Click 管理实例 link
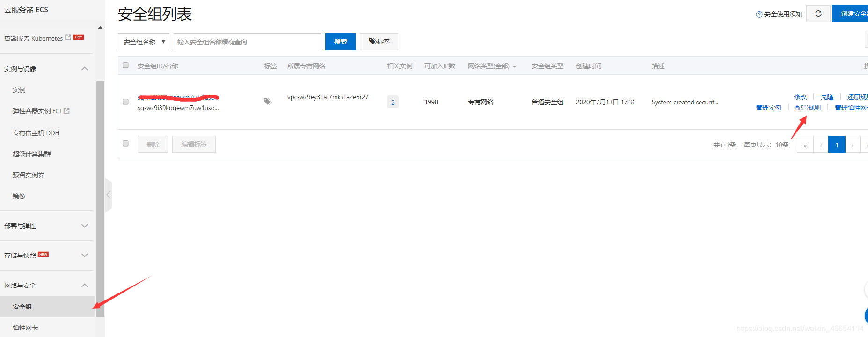 pyautogui.click(x=769, y=108)
